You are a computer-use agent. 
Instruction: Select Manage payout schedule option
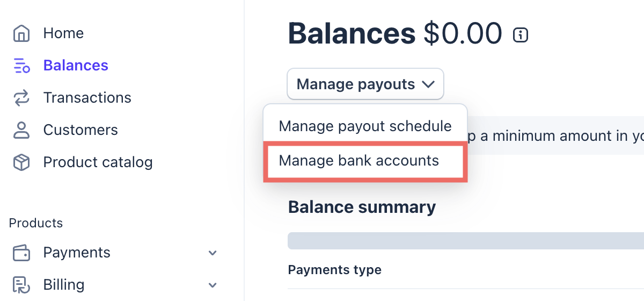[x=365, y=126]
